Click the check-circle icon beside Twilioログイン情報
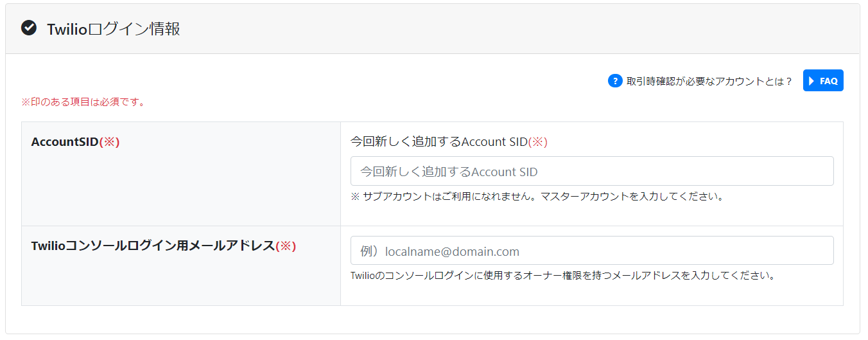868x340 pixels. tap(29, 28)
